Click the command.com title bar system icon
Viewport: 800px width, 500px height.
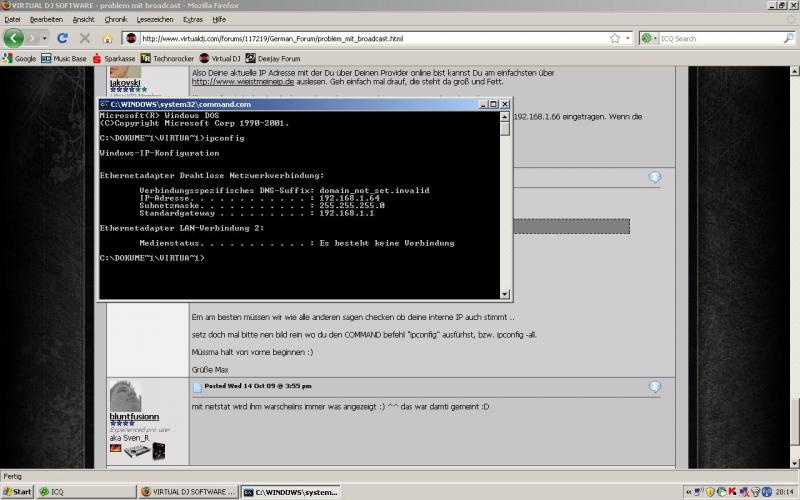pyautogui.click(x=104, y=104)
